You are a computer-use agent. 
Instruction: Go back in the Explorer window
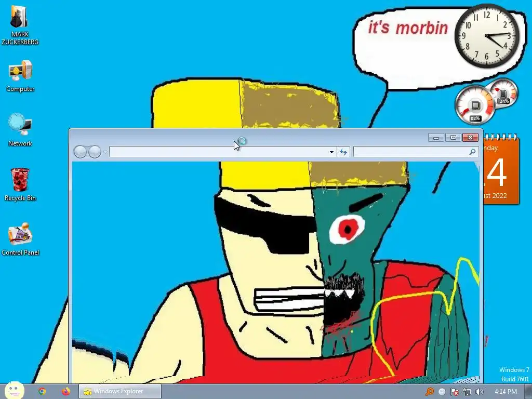point(80,152)
